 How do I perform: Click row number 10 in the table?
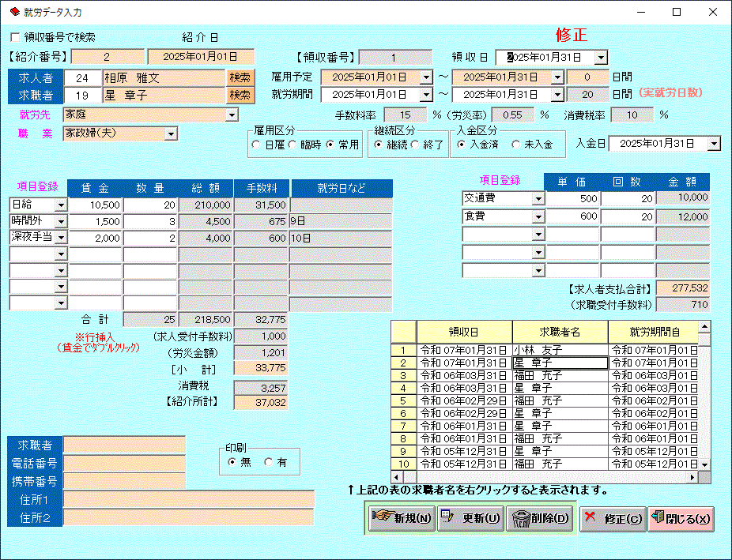[x=404, y=464]
